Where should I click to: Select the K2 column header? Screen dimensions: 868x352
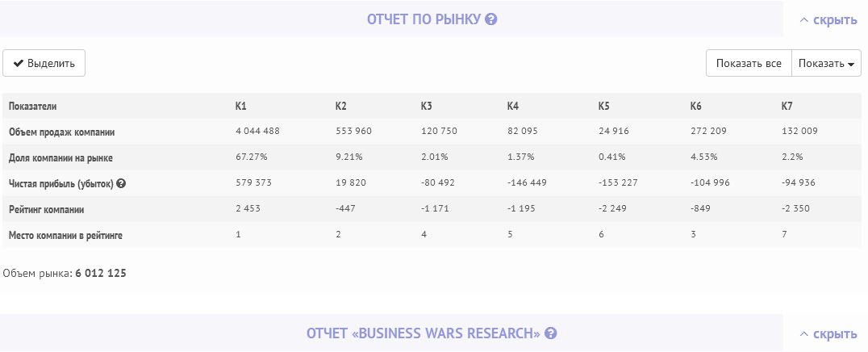pos(341,106)
